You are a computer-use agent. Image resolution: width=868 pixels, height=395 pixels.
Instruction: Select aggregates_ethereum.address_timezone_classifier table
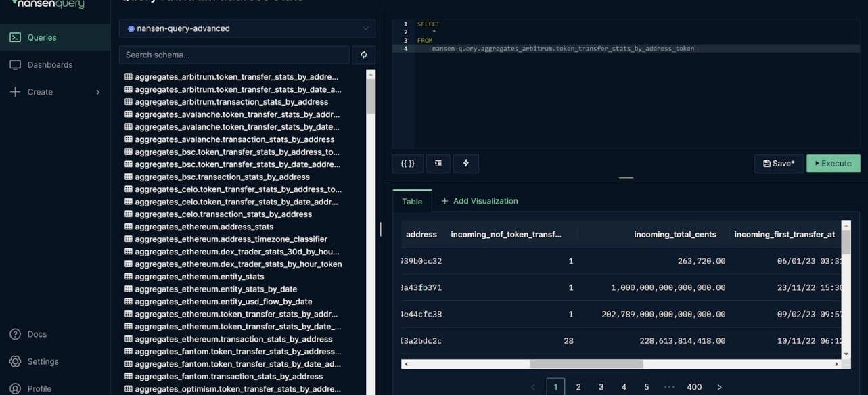pyautogui.click(x=226, y=239)
